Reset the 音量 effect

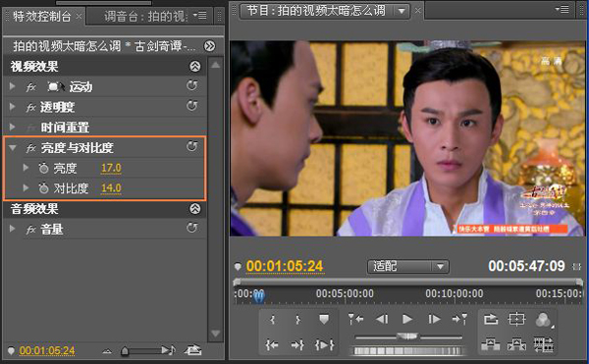[x=192, y=228]
